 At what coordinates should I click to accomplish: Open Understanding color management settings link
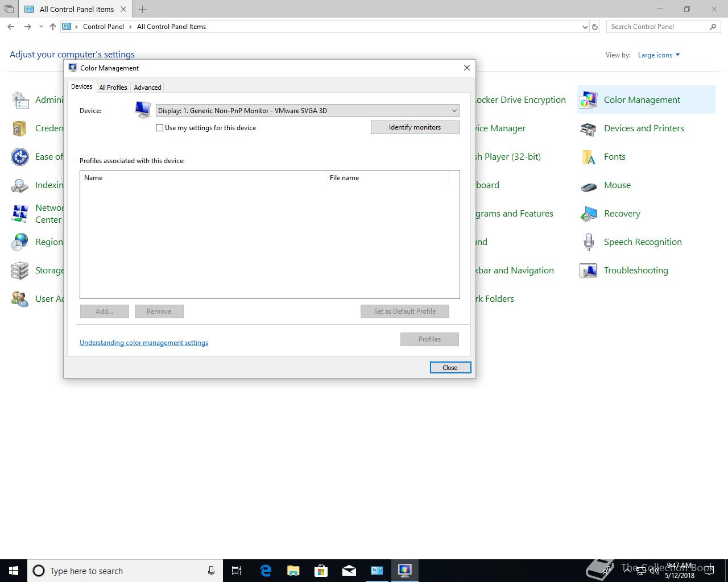pos(144,343)
